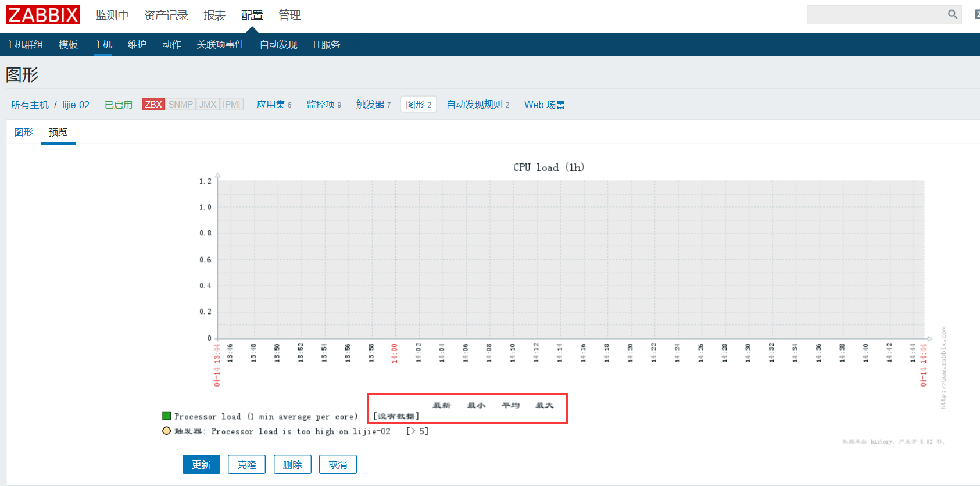Go to 动作 submenu
This screenshot has width=980, height=486.
[x=172, y=45]
